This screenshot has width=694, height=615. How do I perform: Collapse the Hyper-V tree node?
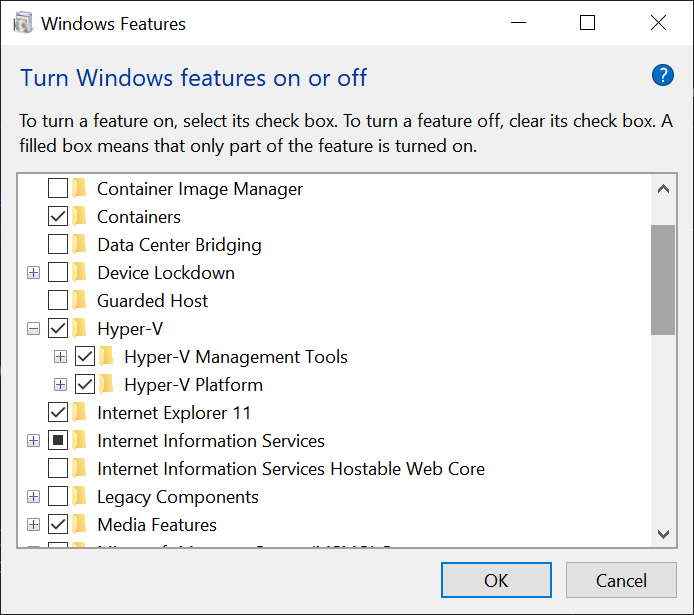coord(33,329)
